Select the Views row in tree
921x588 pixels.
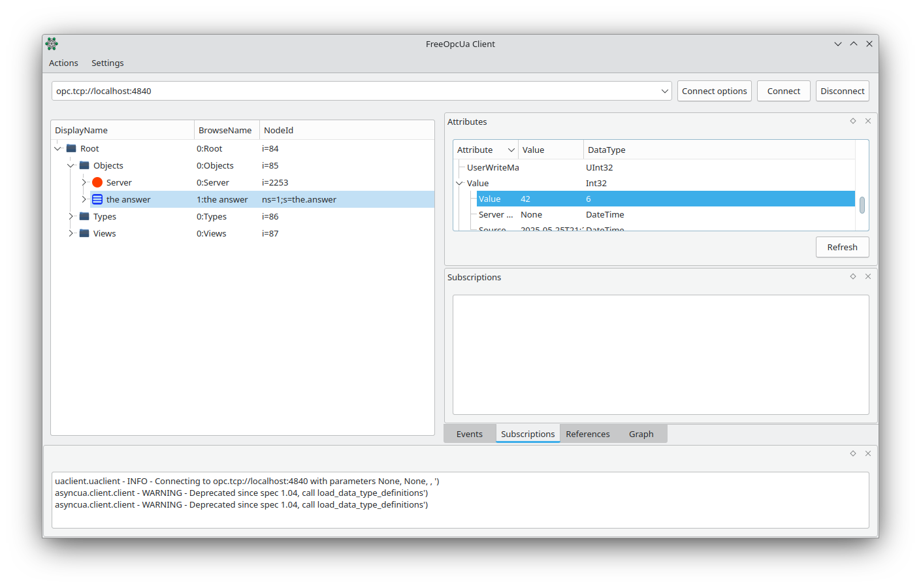click(x=242, y=233)
